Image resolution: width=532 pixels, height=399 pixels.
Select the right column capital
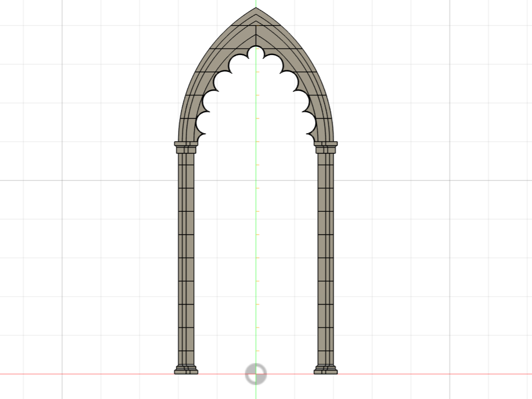[326, 147]
